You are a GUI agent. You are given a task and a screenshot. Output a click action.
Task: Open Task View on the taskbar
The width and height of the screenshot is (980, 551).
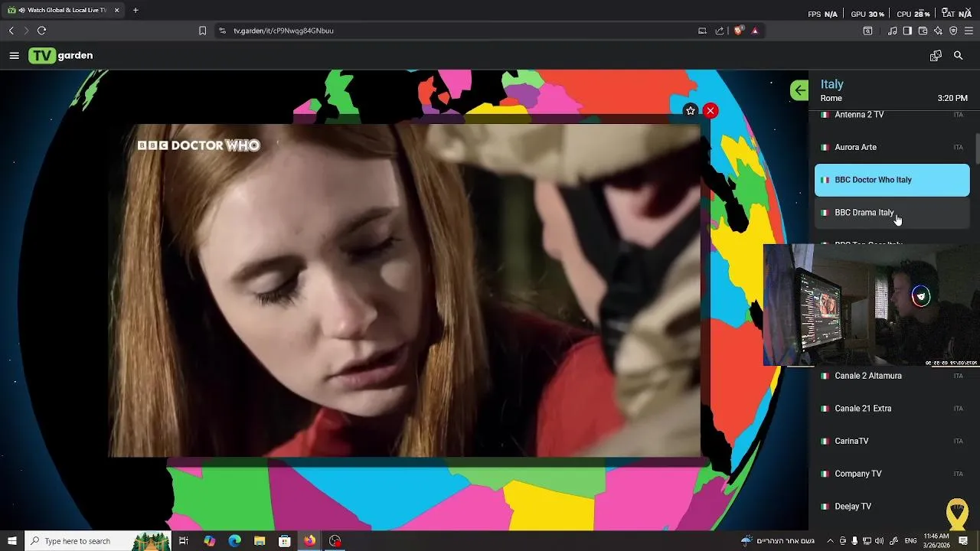click(x=184, y=541)
